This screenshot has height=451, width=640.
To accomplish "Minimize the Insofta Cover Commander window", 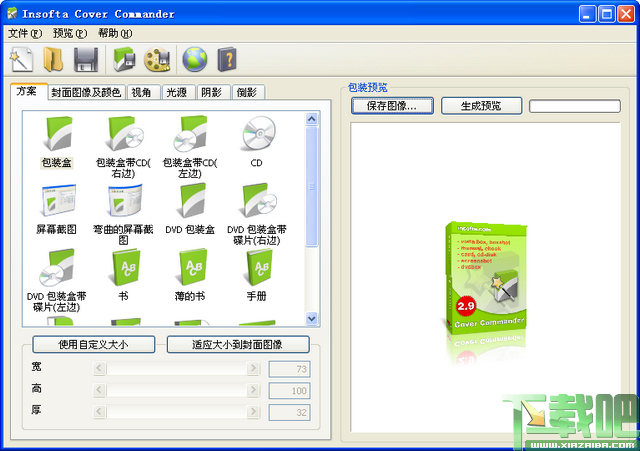I will tap(587, 14).
